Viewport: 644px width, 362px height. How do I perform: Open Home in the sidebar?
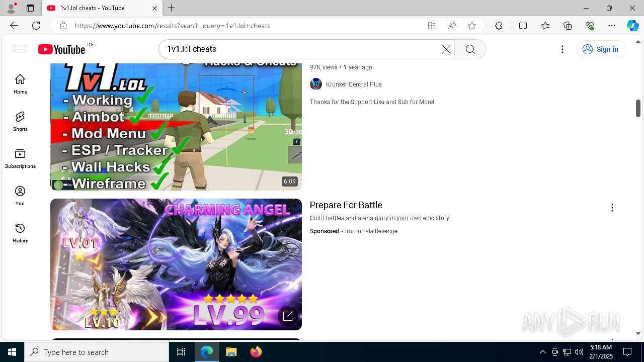pyautogui.click(x=20, y=84)
